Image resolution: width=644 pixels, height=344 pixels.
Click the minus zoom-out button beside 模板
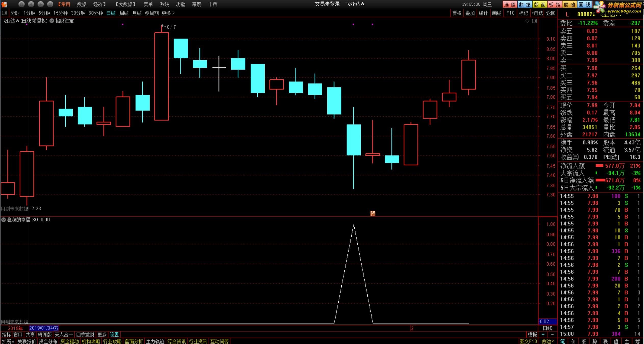coord(552,335)
